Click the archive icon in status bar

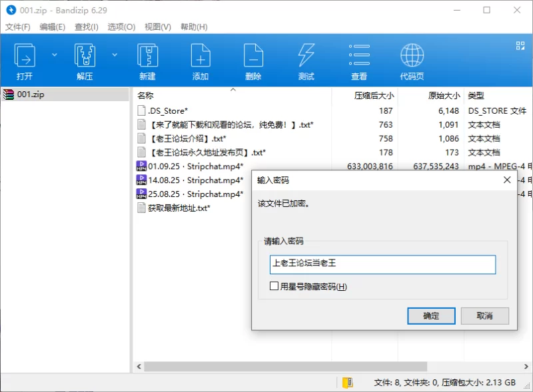[347, 383]
